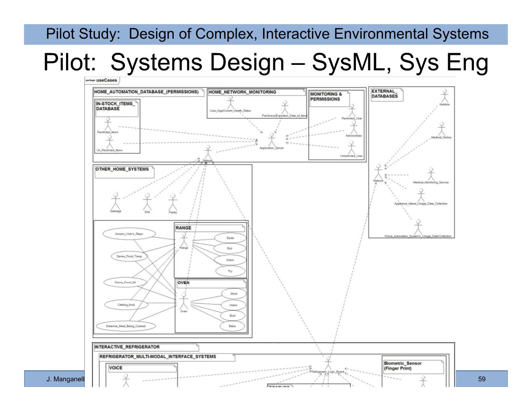Select the OTHER_HOME_SYSTEMS package label

click(122, 169)
